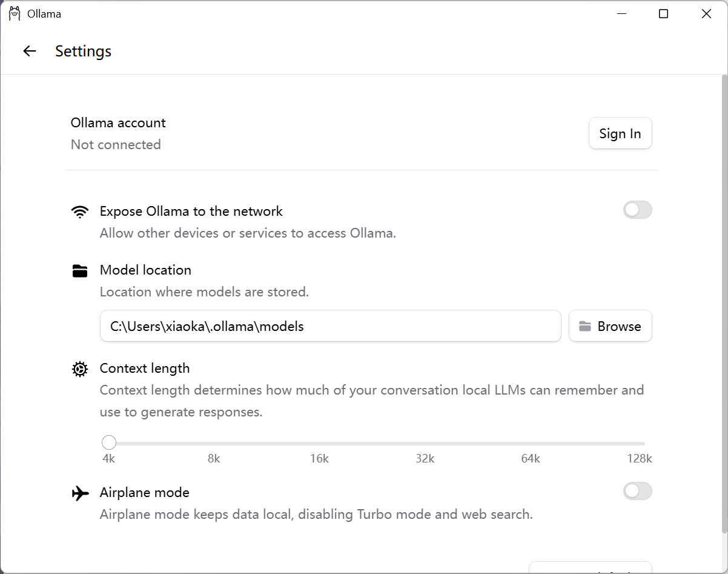Minimize the Ollama window

[621, 14]
